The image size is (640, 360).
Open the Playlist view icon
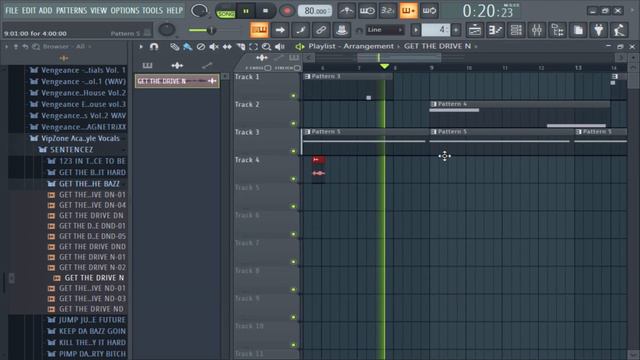474,30
